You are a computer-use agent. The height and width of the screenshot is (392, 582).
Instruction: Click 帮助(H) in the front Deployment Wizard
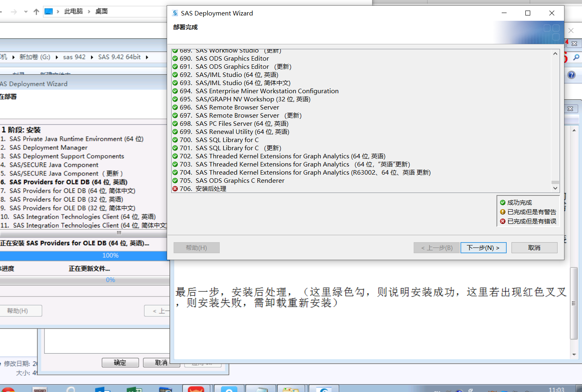pos(196,247)
